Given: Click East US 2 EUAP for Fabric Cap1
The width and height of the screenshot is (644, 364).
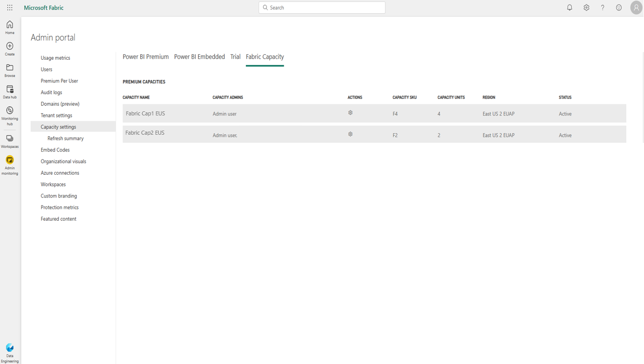Looking at the screenshot, I should pyautogui.click(x=498, y=114).
